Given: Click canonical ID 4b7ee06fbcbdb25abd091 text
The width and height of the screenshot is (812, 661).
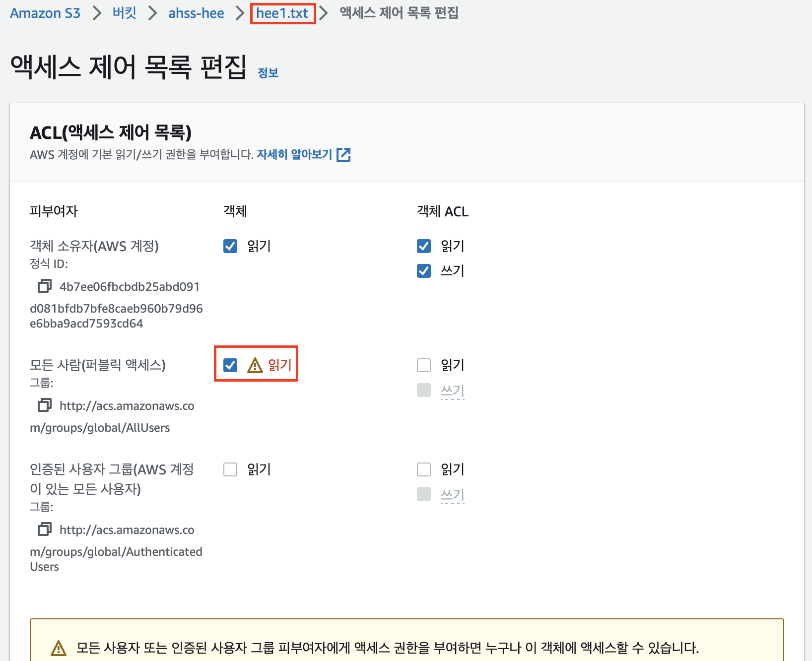Looking at the screenshot, I should [x=130, y=287].
